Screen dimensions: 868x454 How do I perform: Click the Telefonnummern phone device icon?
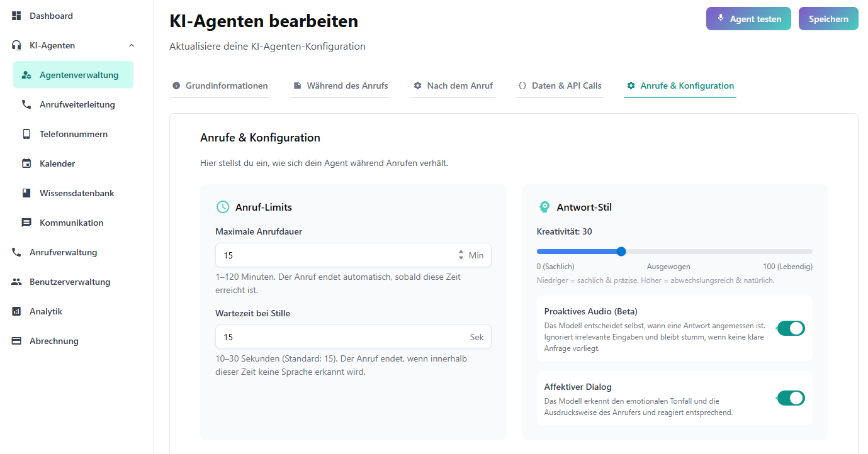(26, 134)
